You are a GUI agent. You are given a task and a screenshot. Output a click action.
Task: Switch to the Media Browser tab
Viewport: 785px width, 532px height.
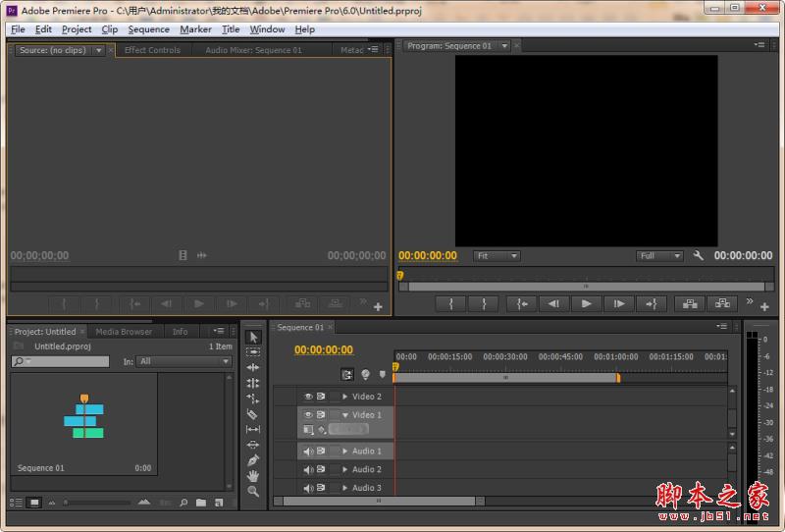point(124,332)
